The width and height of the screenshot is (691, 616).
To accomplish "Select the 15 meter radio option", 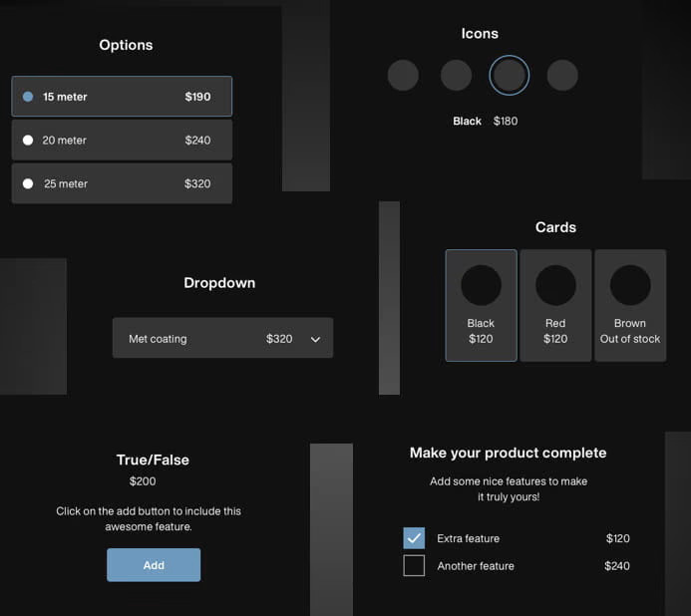I will [122, 97].
